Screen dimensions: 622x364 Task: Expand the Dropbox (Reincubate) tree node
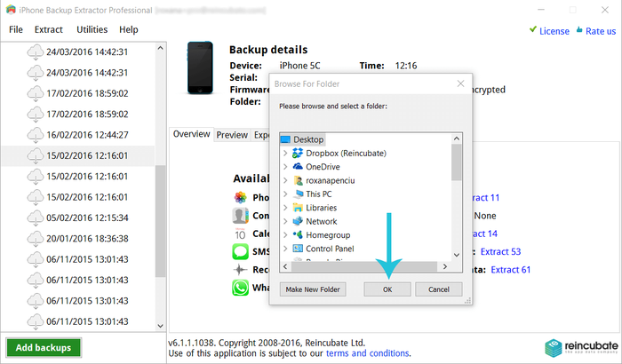[x=285, y=153]
